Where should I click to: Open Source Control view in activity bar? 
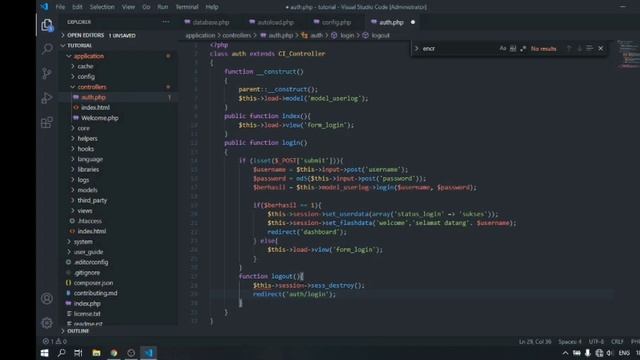(47, 73)
